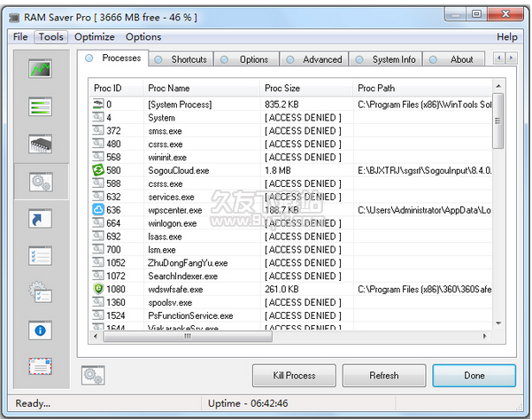Sort by the Proc Name column header
Screen dimensions: 532x420
202,88
